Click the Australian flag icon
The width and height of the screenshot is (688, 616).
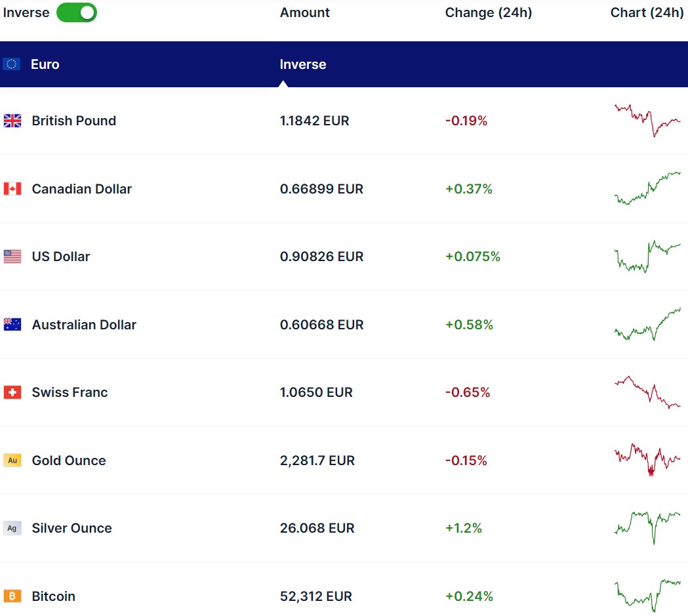(12, 325)
